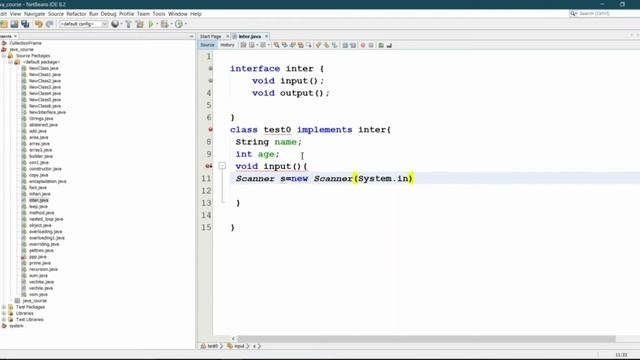Click the Stop Macro Recording icon
Viewport: 640px width, 360px height.
click(371, 45)
